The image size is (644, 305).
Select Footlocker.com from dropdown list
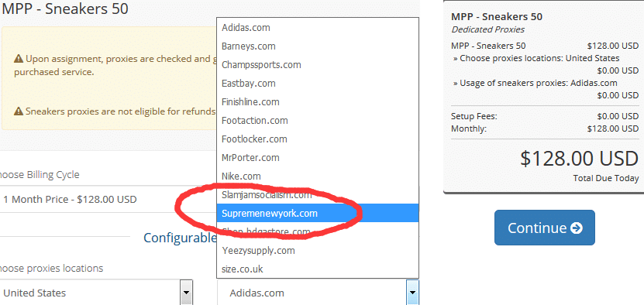coord(318,139)
